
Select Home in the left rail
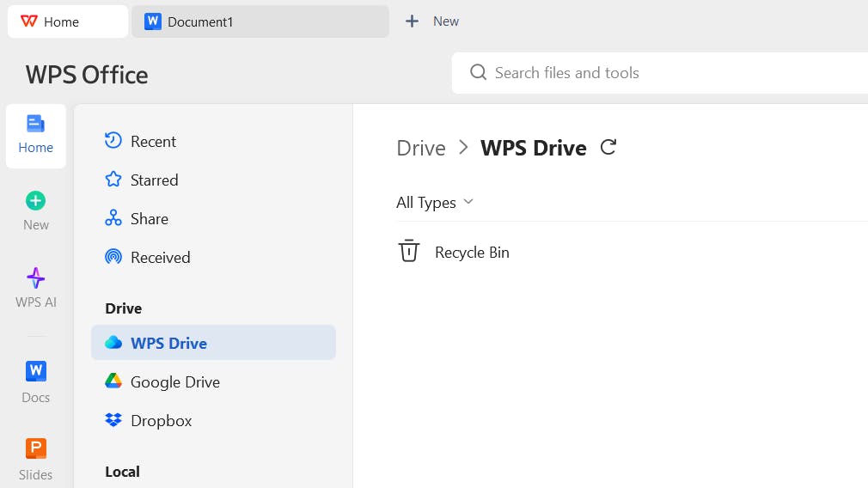point(36,136)
